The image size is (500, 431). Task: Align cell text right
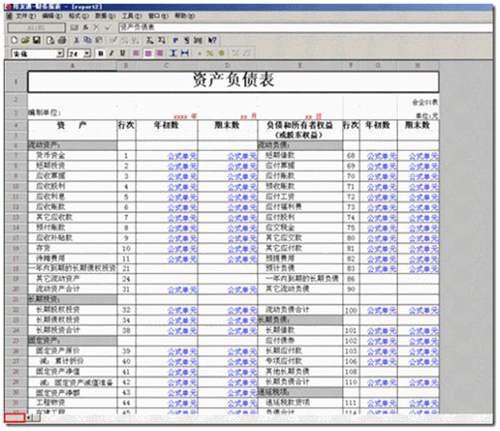(160, 53)
